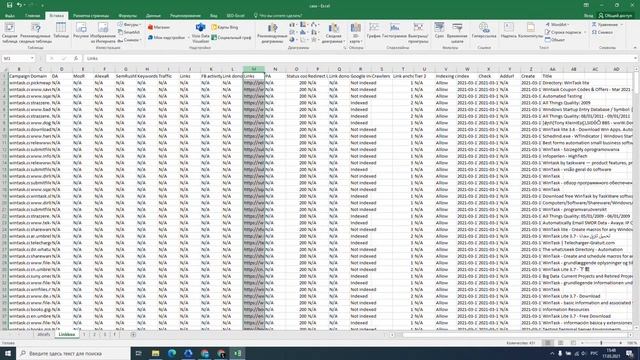Select the Linkbox sheet tab
The image size is (640, 360).
point(67,334)
